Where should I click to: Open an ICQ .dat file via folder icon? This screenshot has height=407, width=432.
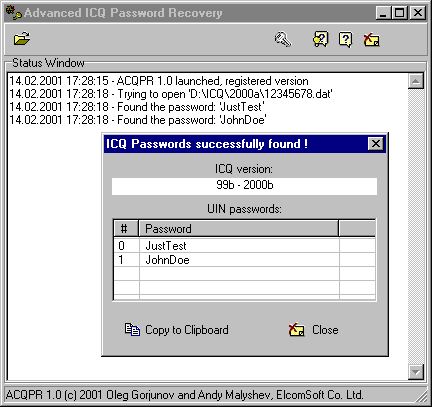(x=22, y=39)
